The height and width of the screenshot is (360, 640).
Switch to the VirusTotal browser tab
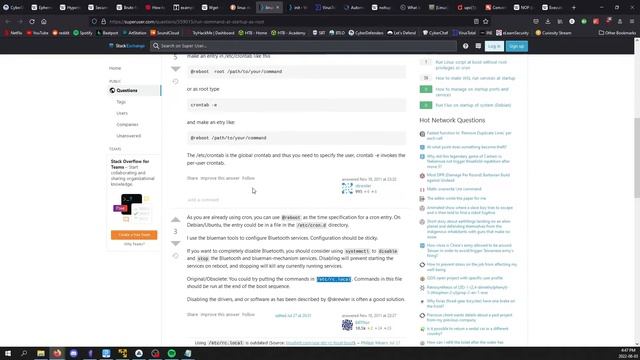point(325,7)
